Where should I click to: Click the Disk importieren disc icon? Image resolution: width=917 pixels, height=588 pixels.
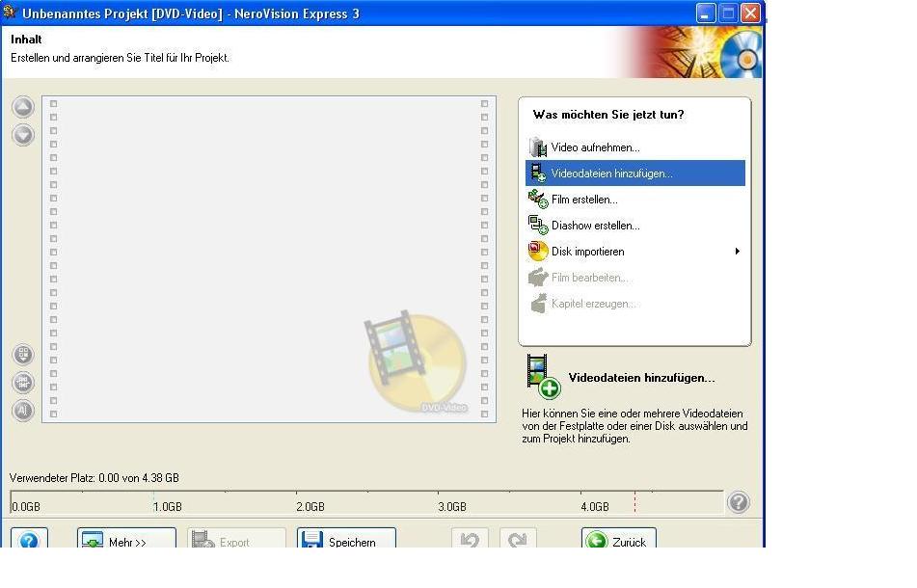click(538, 252)
